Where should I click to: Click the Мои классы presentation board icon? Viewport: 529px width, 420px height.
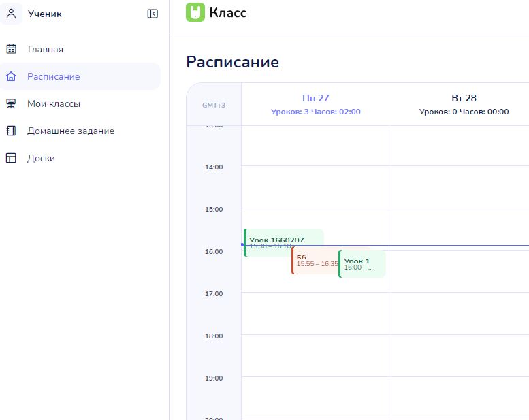click(x=11, y=103)
